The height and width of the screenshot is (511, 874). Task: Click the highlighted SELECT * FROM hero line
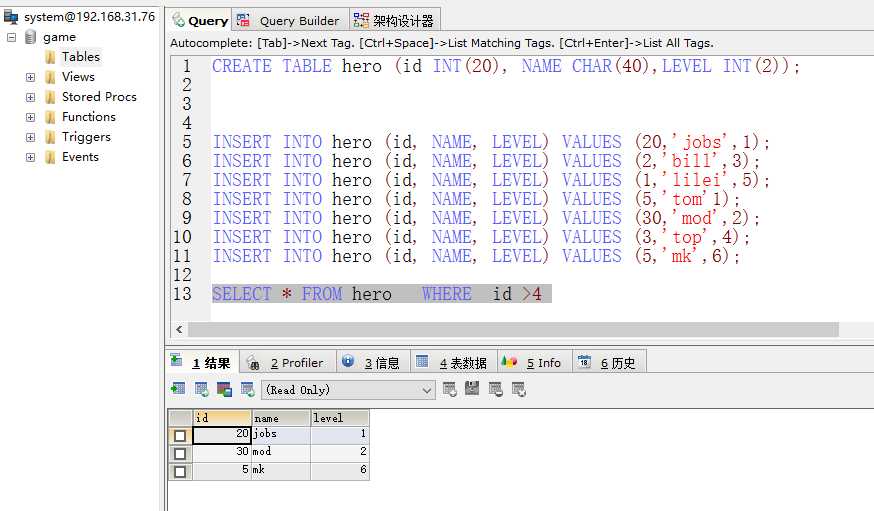coord(381,294)
